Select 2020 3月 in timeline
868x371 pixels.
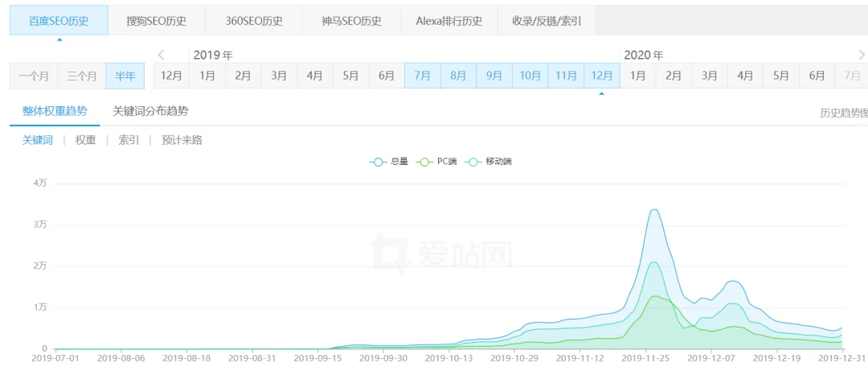(710, 76)
